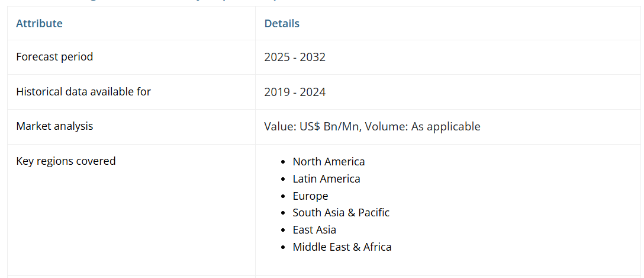The image size is (644, 278).
Task: Select East Asia in the regions list
Action: click(314, 230)
